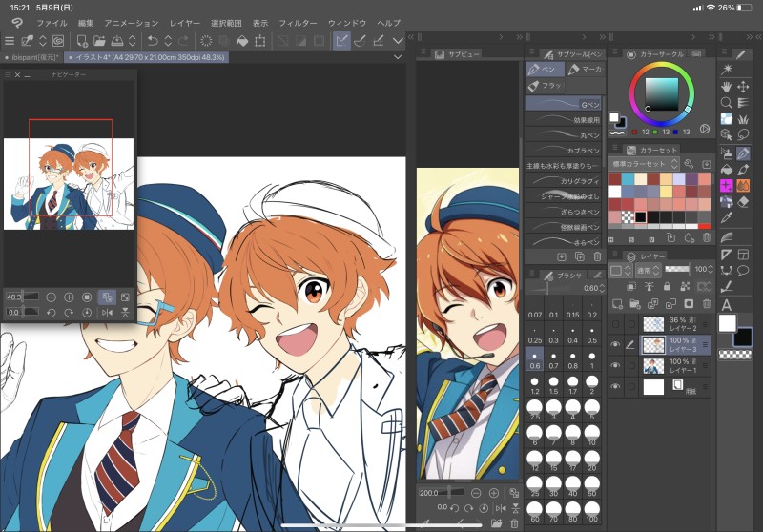Select the hand move tool
Image resolution: width=763 pixels, height=532 pixels.
727,86
